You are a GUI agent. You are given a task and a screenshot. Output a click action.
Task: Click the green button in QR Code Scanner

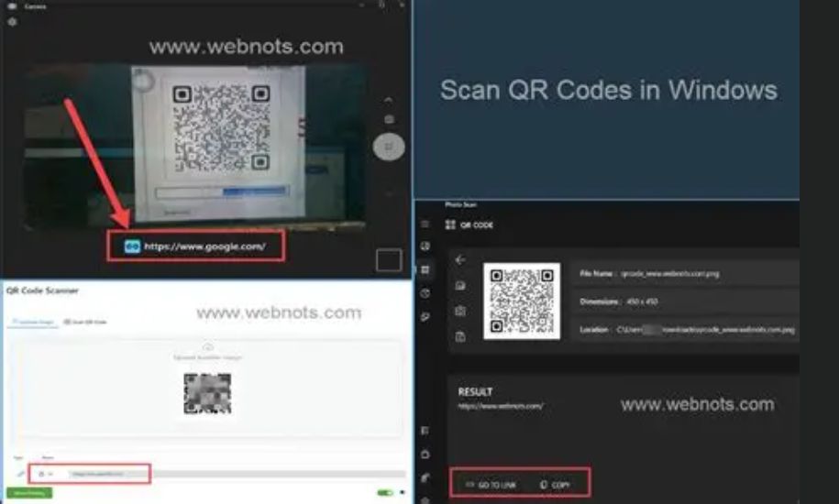tap(29, 493)
